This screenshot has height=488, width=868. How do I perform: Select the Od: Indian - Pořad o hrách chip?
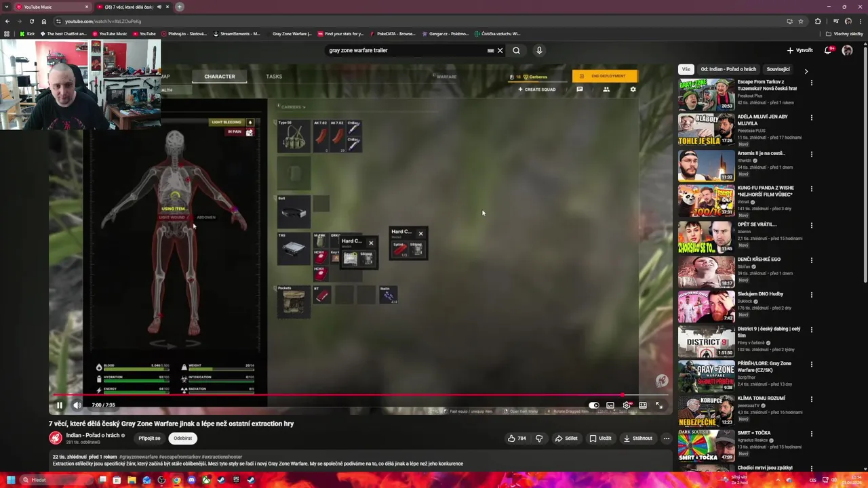728,69
